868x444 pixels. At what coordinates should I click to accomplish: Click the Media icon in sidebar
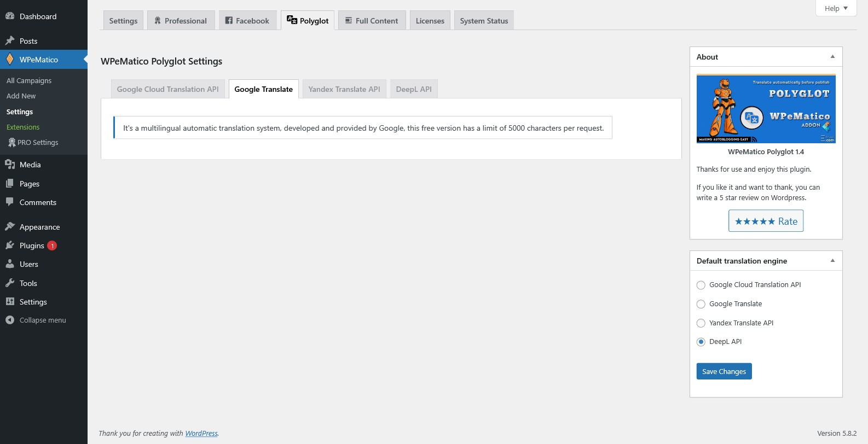(10, 165)
